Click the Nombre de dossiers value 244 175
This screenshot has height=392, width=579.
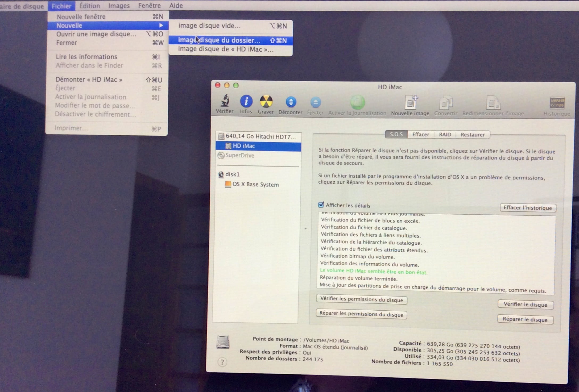313,359
